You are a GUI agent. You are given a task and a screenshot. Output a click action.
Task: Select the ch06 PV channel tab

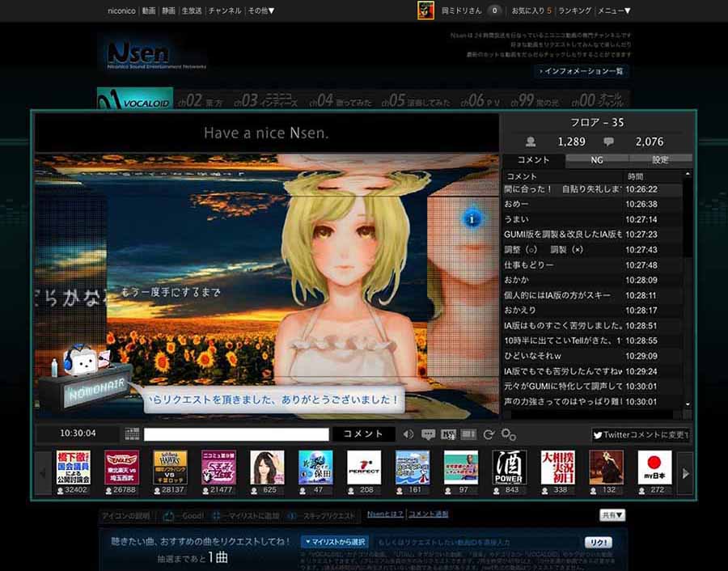coord(480,100)
